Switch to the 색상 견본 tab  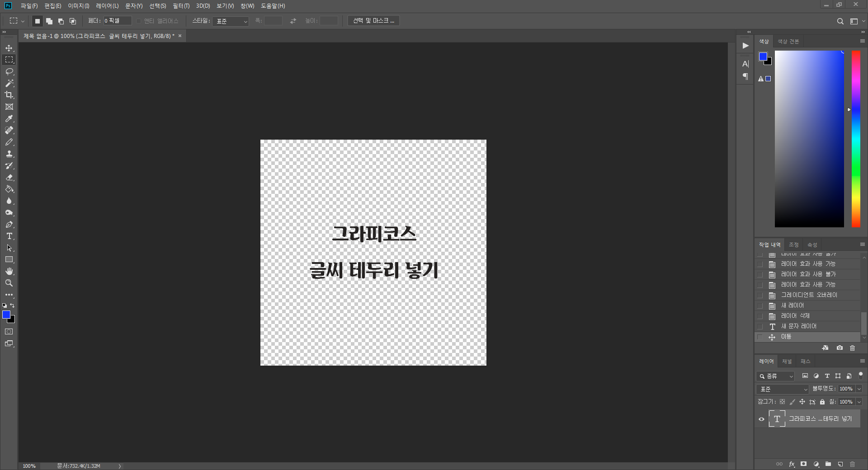click(788, 42)
